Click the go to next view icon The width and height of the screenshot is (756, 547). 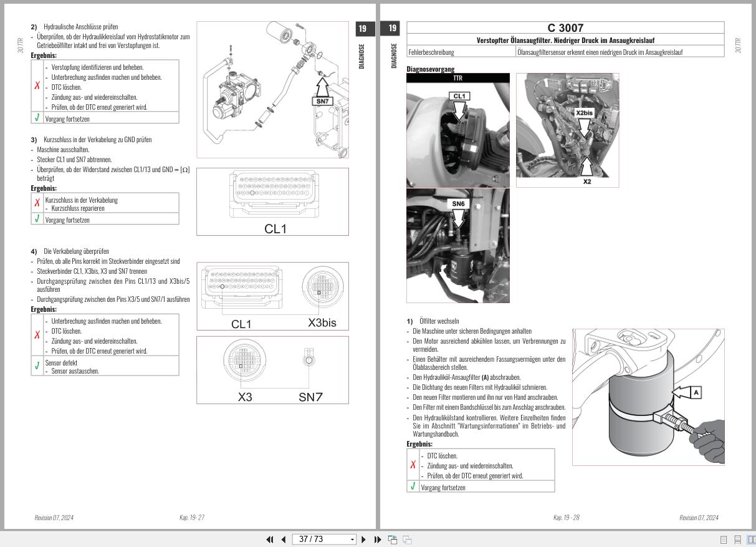[x=407, y=540]
